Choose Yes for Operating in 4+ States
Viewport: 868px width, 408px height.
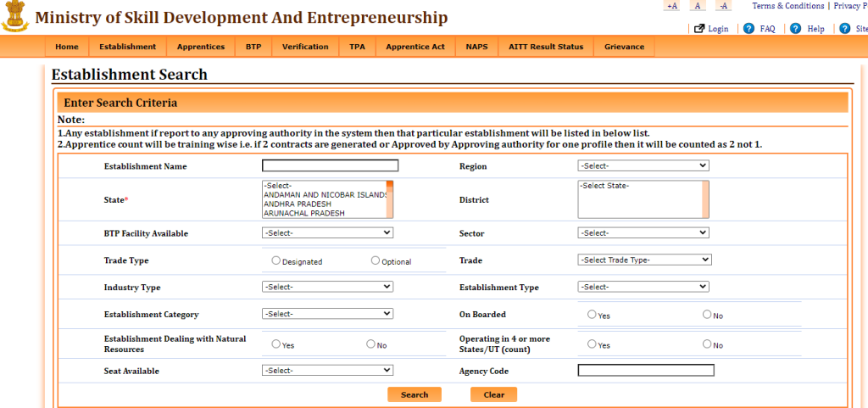pos(592,344)
